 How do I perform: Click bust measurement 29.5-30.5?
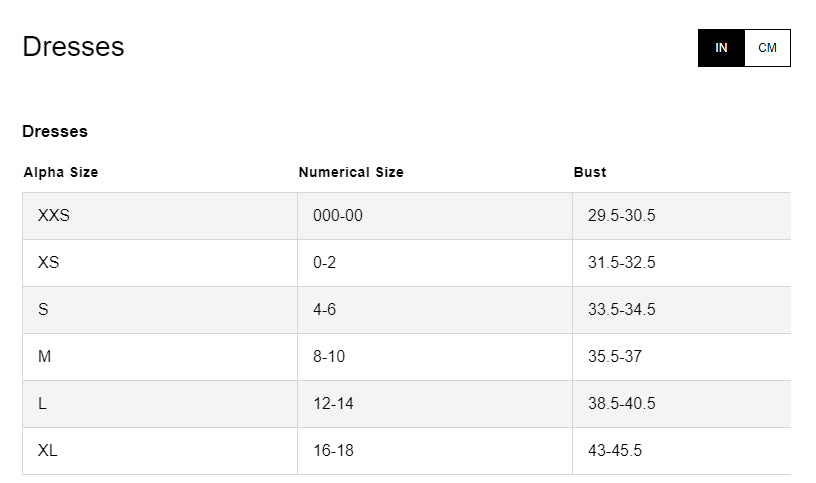[x=621, y=216]
